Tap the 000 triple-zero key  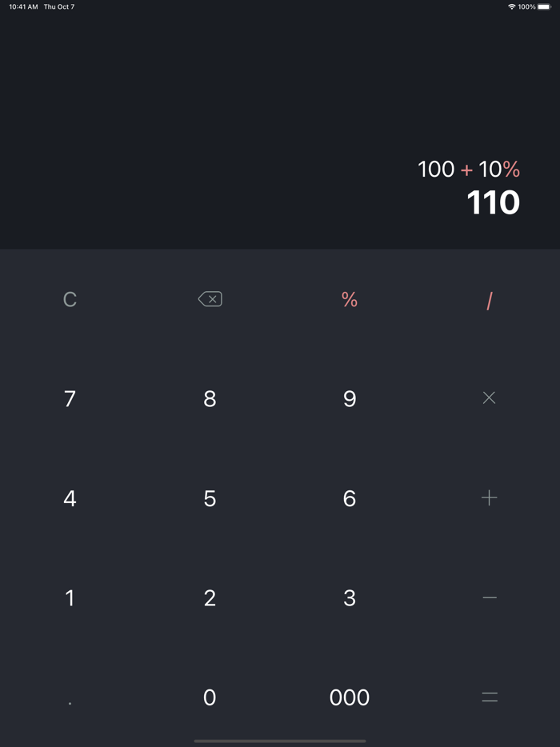click(x=349, y=697)
